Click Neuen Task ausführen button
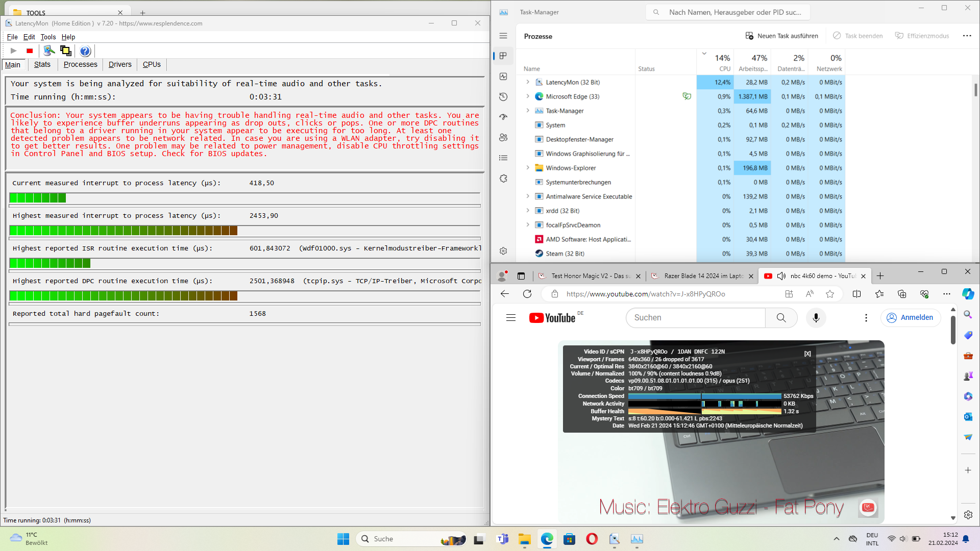Viewport: 980px width, 551px height. pos(781,36)
